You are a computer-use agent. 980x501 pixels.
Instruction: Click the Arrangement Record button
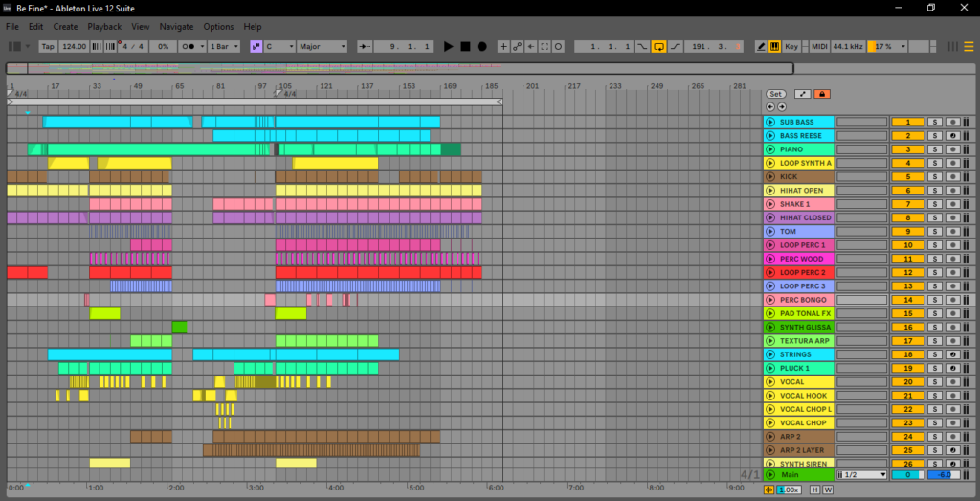coord(481,46)
